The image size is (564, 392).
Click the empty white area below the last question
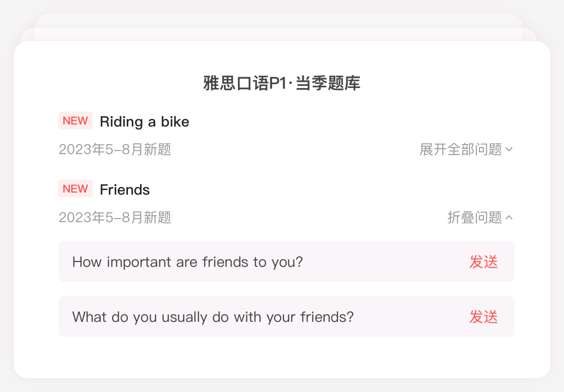[x=282, y=357]
